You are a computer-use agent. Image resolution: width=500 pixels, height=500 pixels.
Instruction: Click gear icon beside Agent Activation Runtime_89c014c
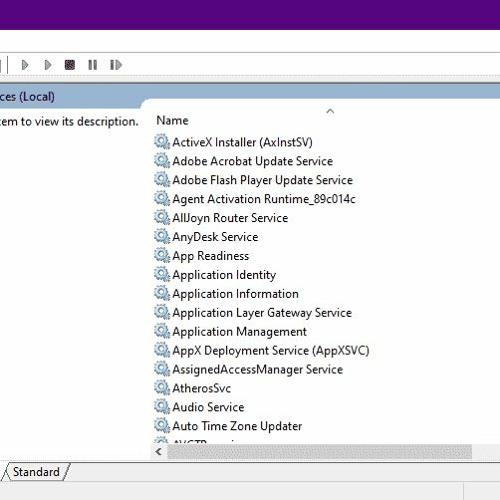(x=162, y=199)
